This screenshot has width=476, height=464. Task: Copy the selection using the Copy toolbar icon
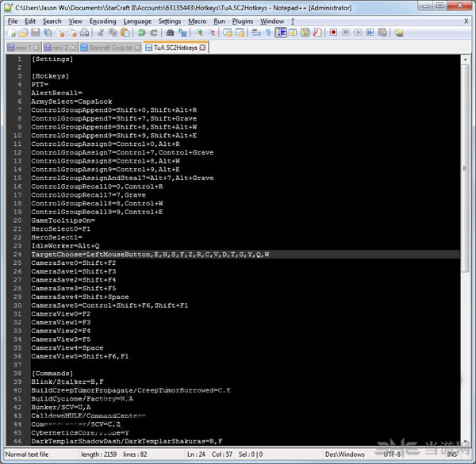click(x=113, y=33)
